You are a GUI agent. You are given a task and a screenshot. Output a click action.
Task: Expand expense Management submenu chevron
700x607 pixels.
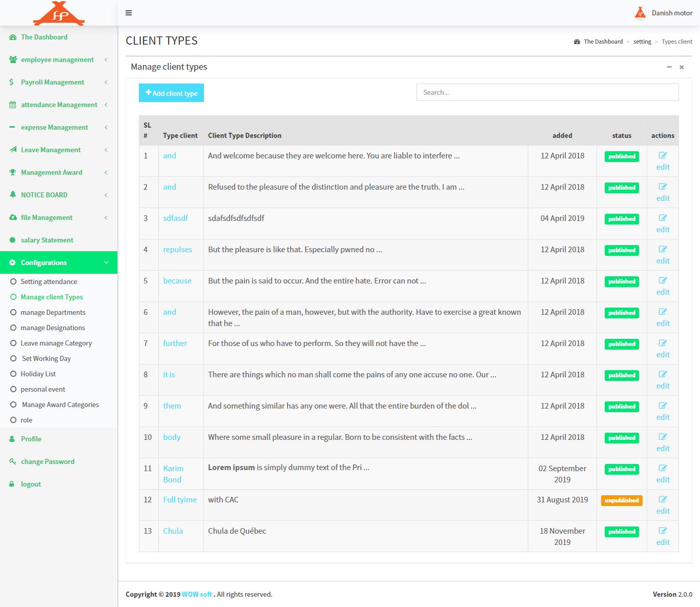pos(106,127)
